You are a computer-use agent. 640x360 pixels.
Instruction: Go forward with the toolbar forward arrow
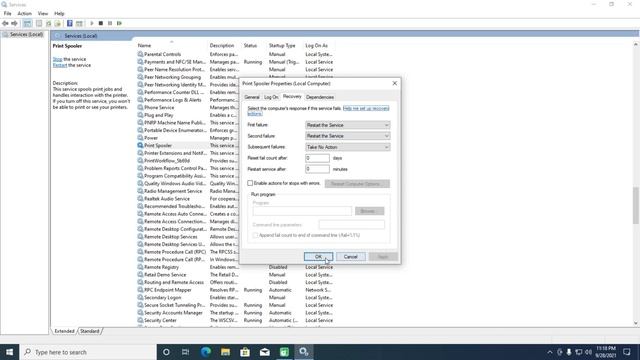point(14,23)
